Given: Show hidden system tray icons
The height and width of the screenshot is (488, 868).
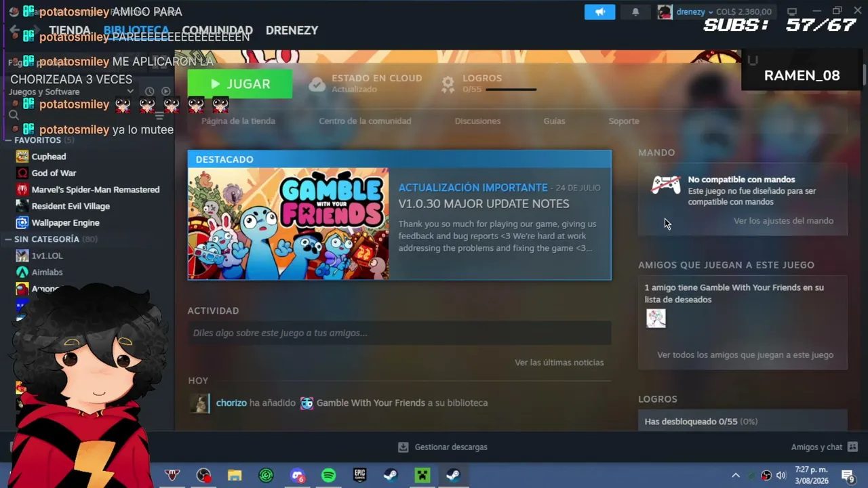Looking at the screenshot, I should 736,475.
